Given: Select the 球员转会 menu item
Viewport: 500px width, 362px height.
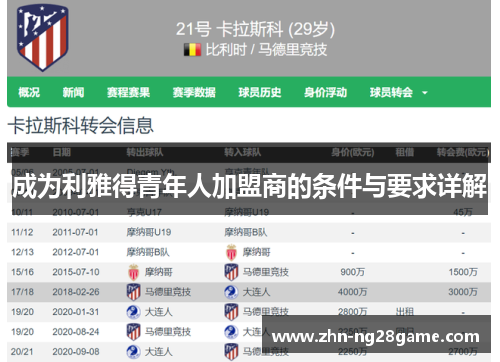Looking at the screenshot, I should pyautogui.click(x=391, y=92).
